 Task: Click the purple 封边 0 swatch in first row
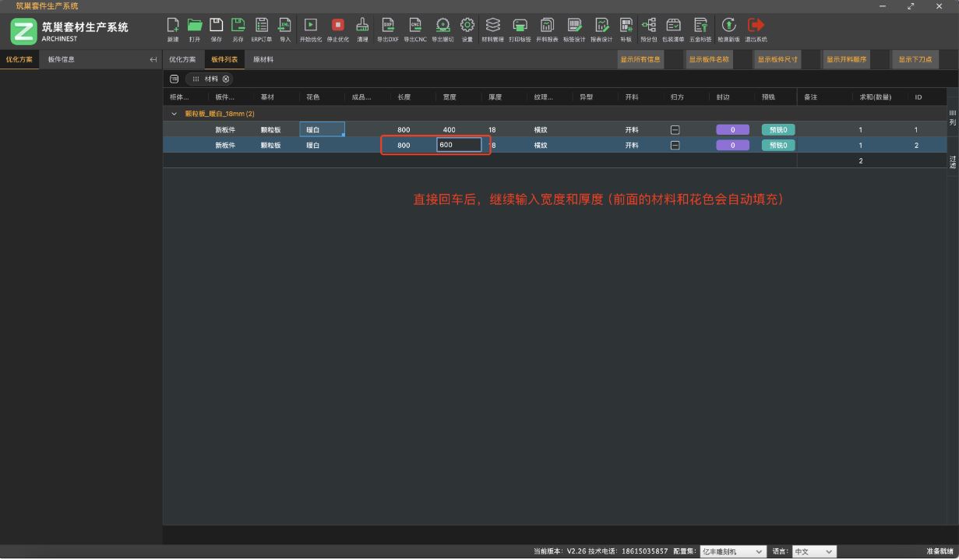click(x=732, y=130)
